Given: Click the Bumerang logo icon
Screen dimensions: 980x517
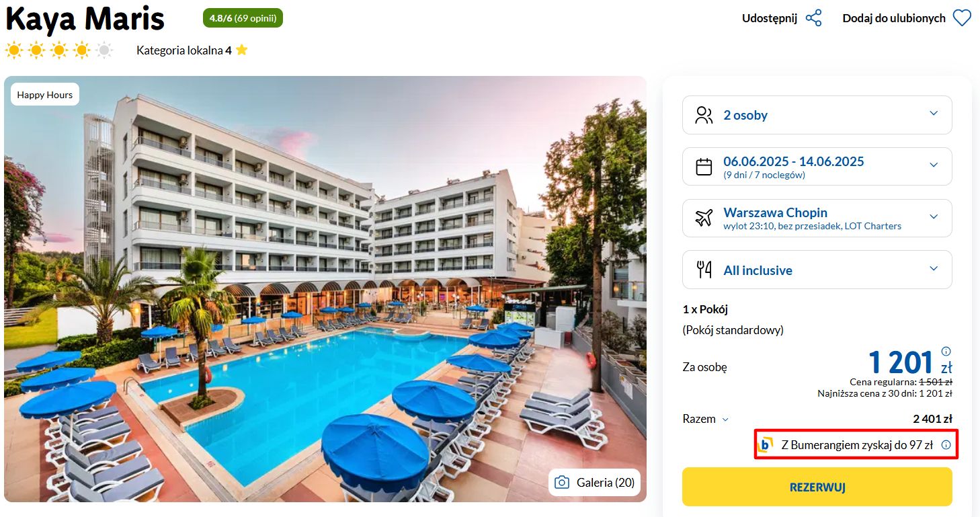Looking at the screenshot, I should (x=765, y=444).
